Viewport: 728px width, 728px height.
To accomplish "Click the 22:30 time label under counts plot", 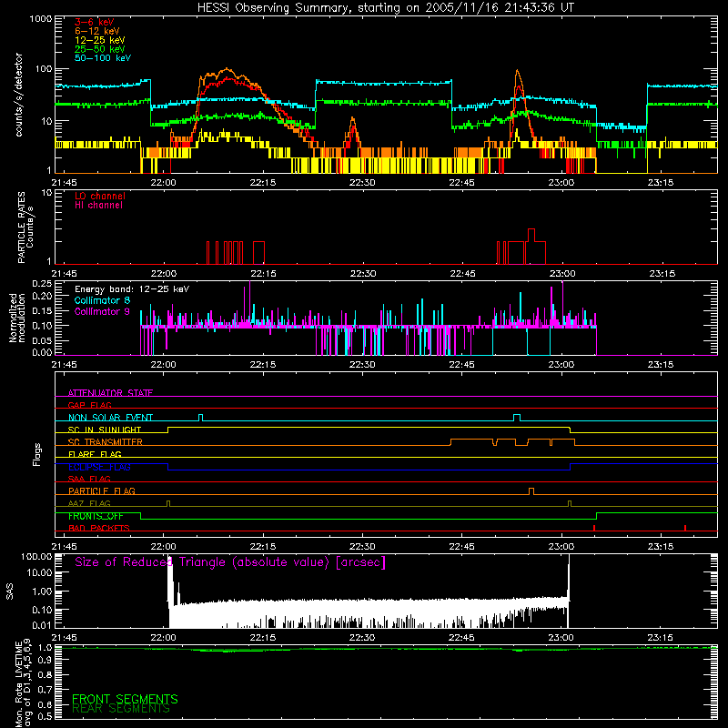I will pos(362,183).
